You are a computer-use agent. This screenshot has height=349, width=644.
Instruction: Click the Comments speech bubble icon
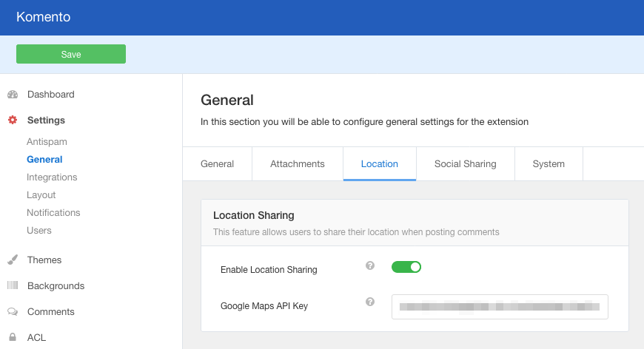click(x=13, y=312)
